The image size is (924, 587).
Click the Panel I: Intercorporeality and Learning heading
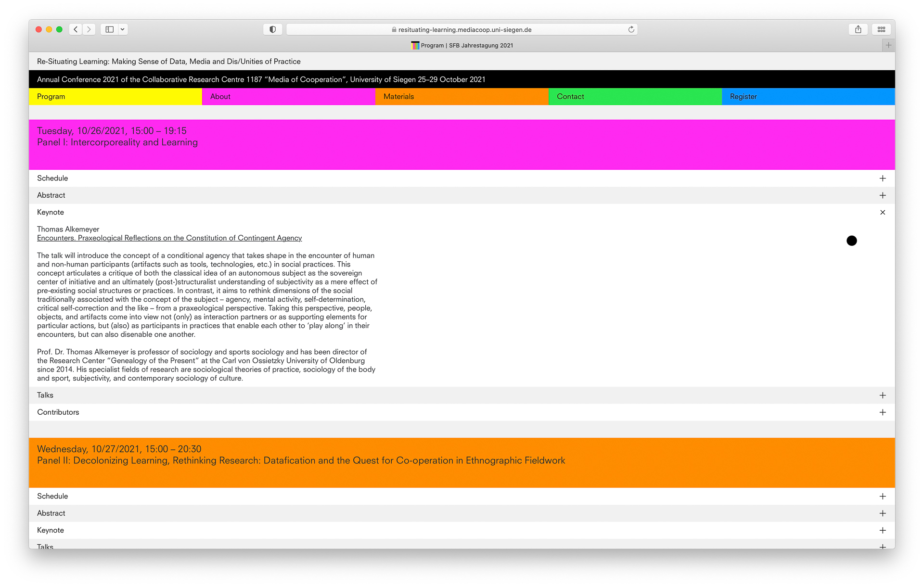pos(117,142)
